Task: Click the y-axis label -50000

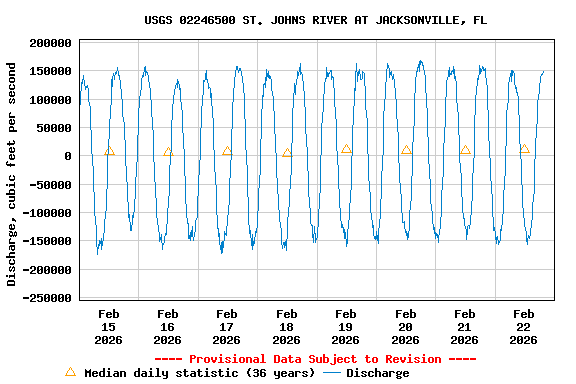Action: point(50,185)
